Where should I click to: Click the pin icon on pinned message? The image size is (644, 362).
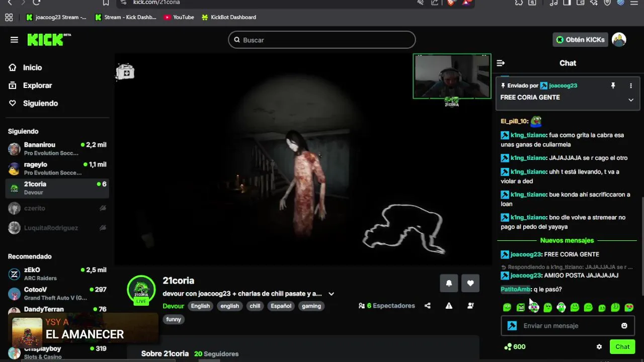pos(613,86)
